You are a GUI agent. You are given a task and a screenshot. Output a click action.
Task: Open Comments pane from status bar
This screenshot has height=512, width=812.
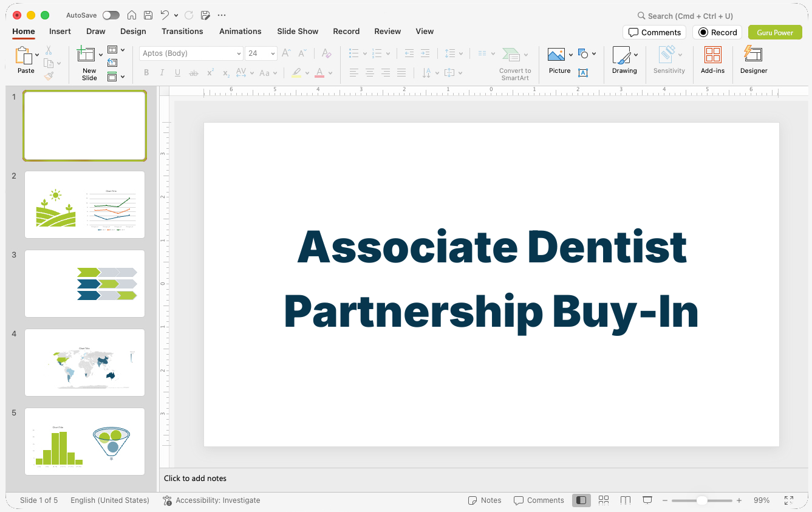[539, 500]
